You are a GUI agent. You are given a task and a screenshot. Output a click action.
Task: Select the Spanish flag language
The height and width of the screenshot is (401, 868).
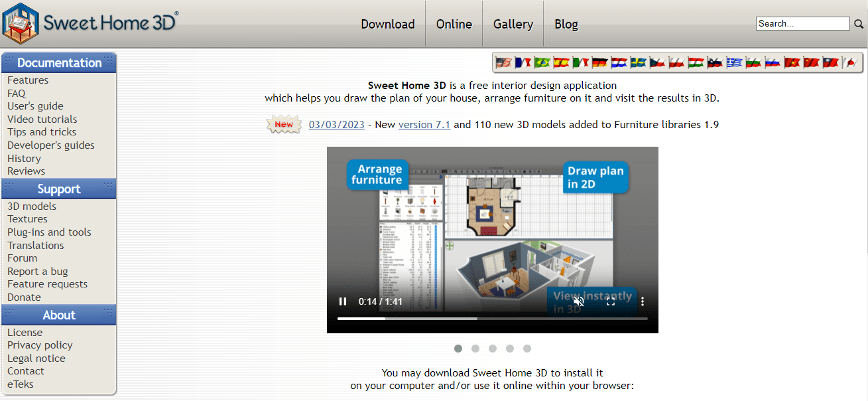[562, 62]
